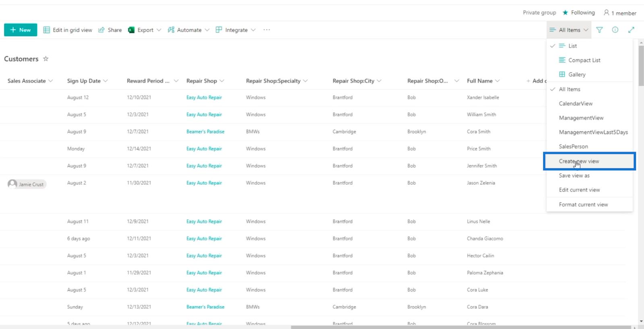Open Repair Shop:O... column menu
The height and width of the screenshot is (329, 644).
(x=433, y=81)
